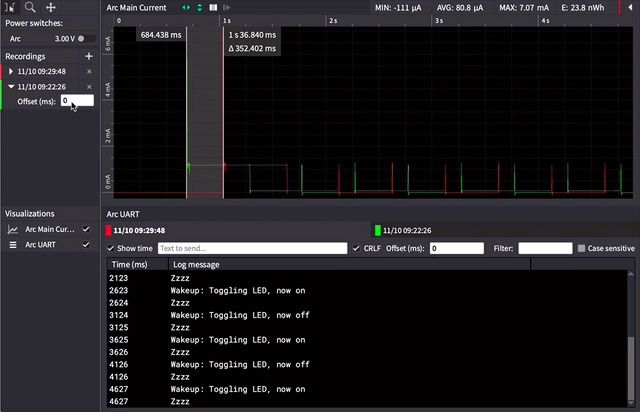Click the 2 s mark on time ruler

pos(333,21)
